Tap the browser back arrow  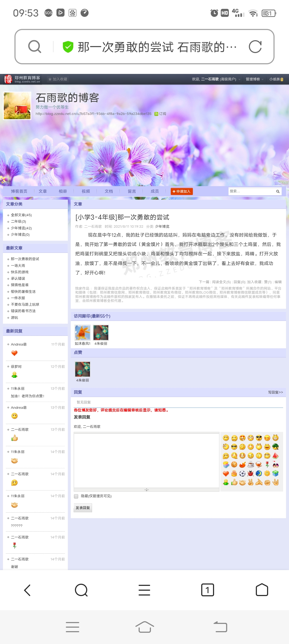(x=27, y=590)
